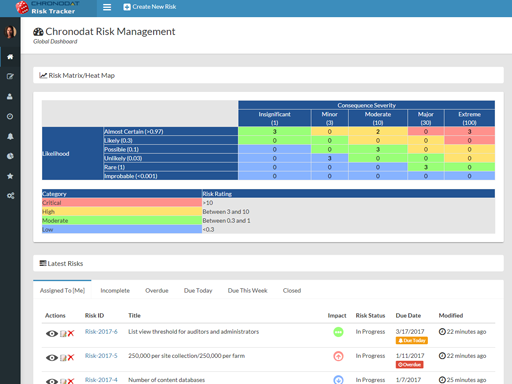Click the Low blue category swatch
This screenshot has height=384, width=512.
pos(122,229)
